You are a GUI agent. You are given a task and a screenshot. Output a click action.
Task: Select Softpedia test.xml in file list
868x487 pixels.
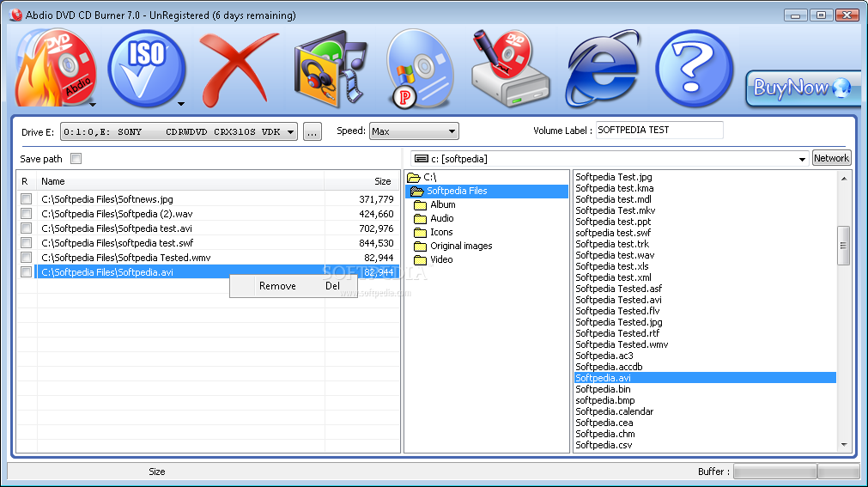point(613,277)
